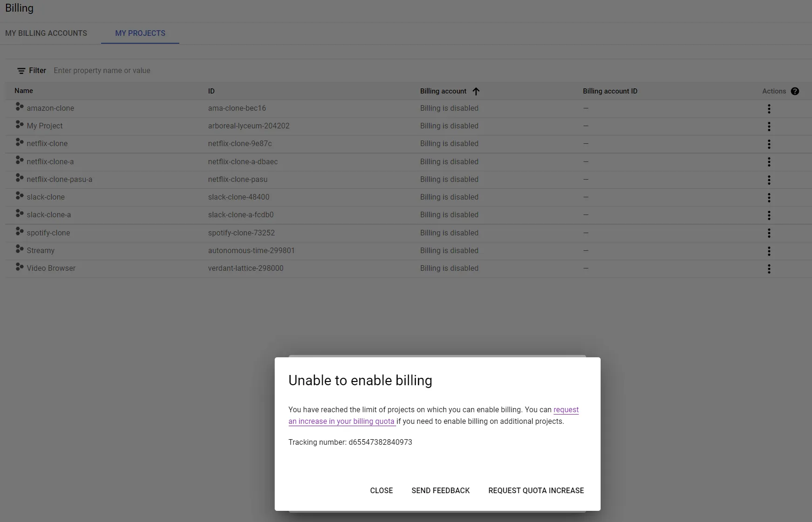
Task: Sort by the Name column header
Action: point(24,91)
